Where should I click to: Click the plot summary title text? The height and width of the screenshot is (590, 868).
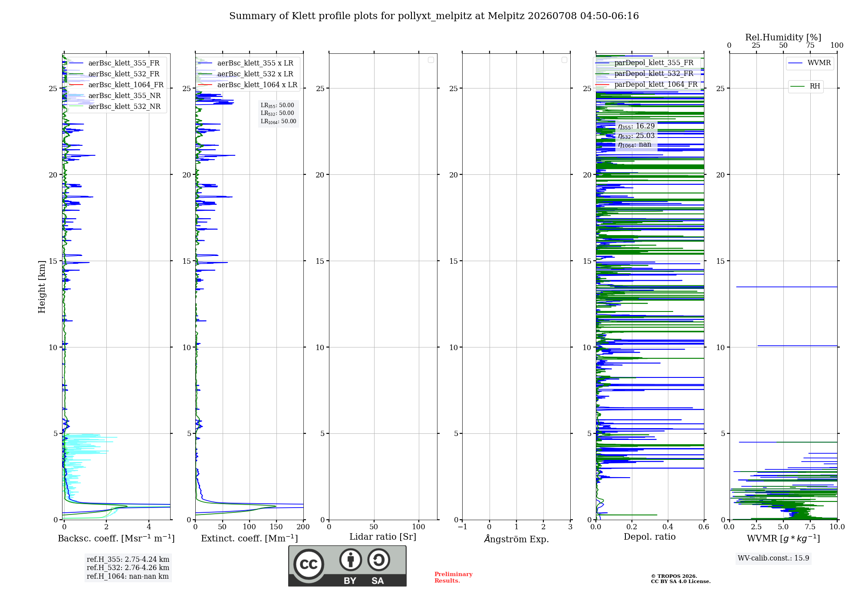tap(434, 16)
